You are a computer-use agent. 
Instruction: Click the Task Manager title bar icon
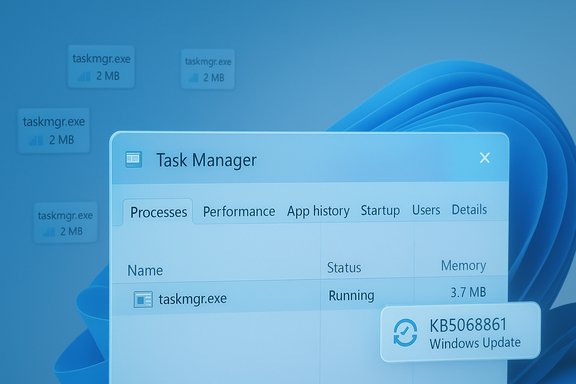click(134, 159)
